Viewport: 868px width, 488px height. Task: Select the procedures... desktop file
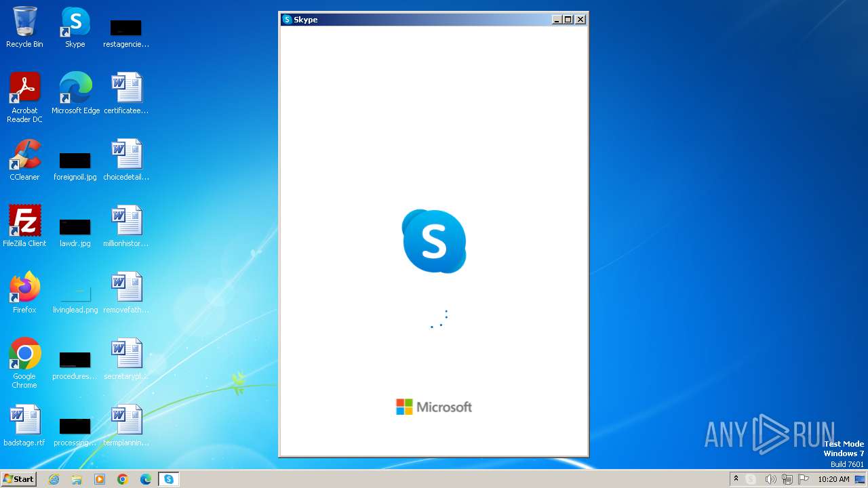click(75, 364)
